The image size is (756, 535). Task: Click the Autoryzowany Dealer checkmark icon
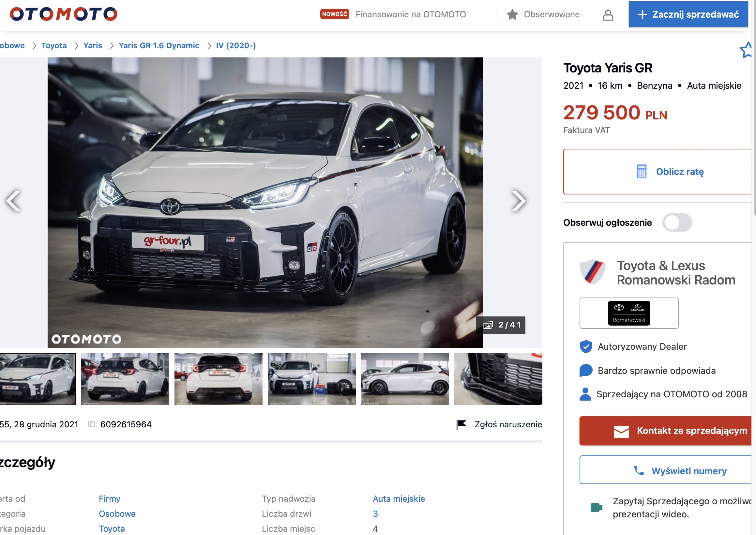586,346
